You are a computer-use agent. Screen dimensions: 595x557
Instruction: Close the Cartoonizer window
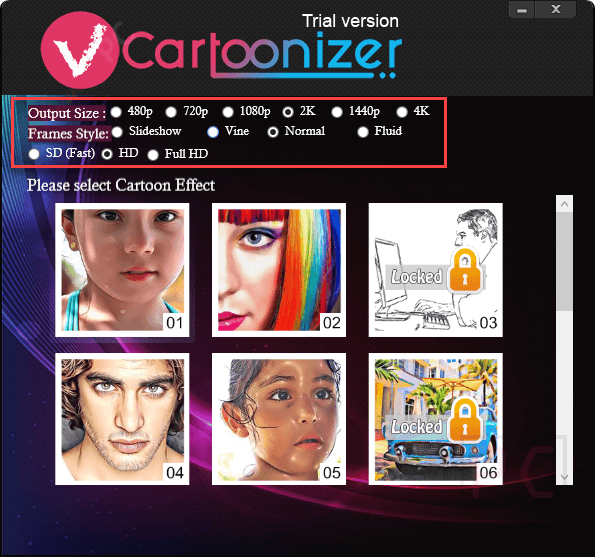tap(556, 9)
